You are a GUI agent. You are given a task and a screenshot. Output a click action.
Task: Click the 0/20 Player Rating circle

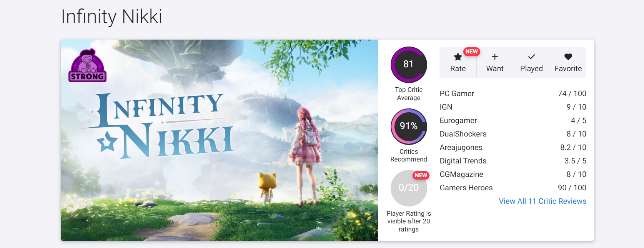tap(409, 188)
